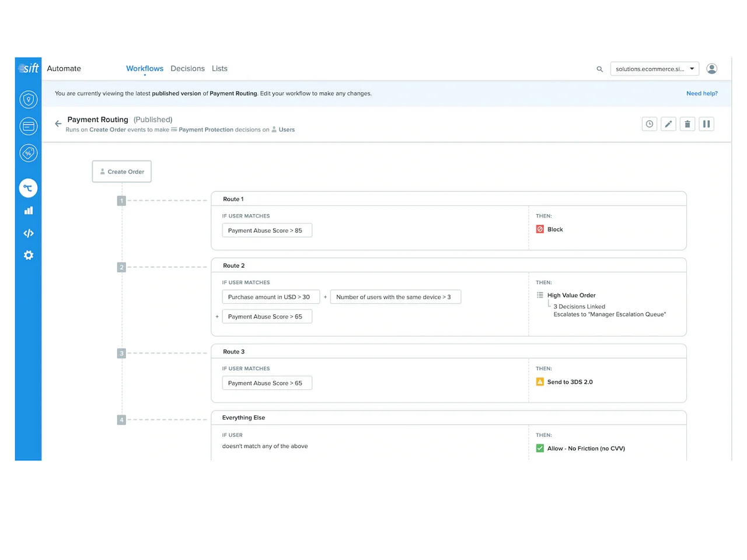Edit workflow using the pencil icon
The width and height of the screenshot is (747, 560).
click(668, 124)
